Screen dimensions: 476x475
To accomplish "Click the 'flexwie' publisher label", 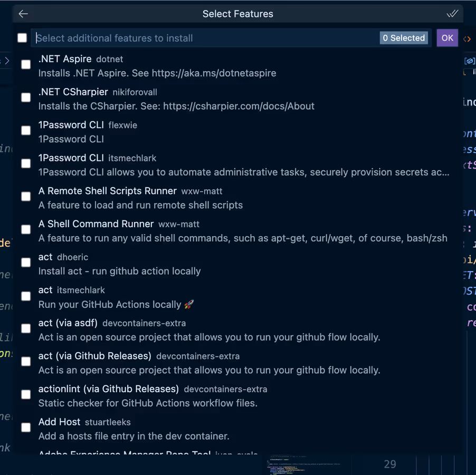I will tap(122, 125).
